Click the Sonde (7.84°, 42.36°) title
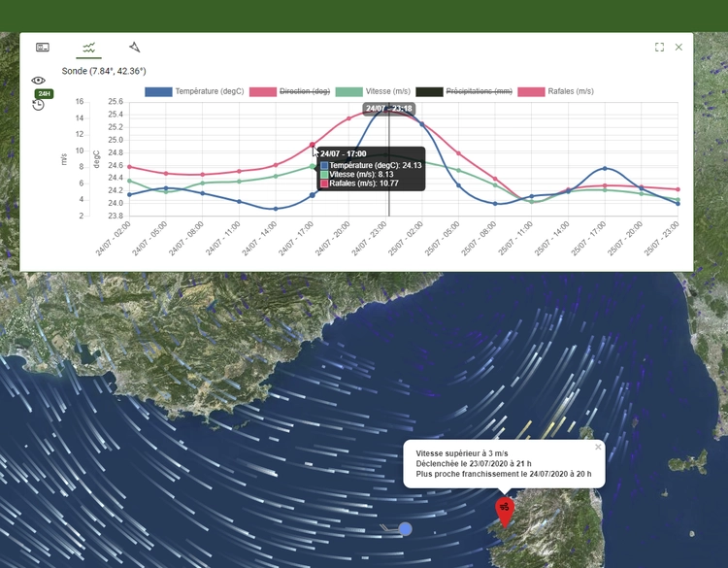The height and width of the screenshot is (568, 728). [104, 71]
